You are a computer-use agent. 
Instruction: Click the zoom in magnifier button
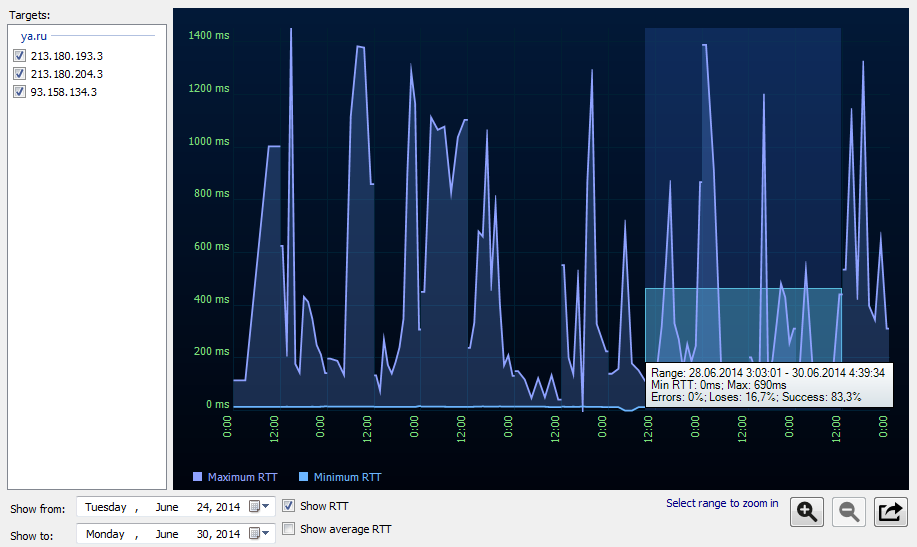806,512
